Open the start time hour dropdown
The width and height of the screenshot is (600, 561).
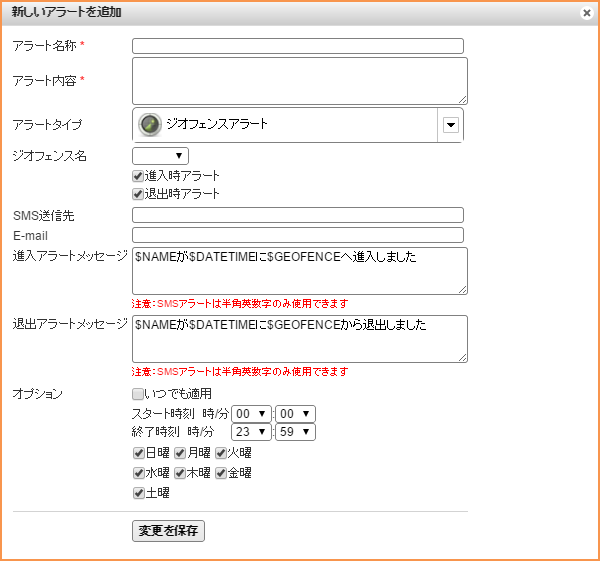pos(251,413)
